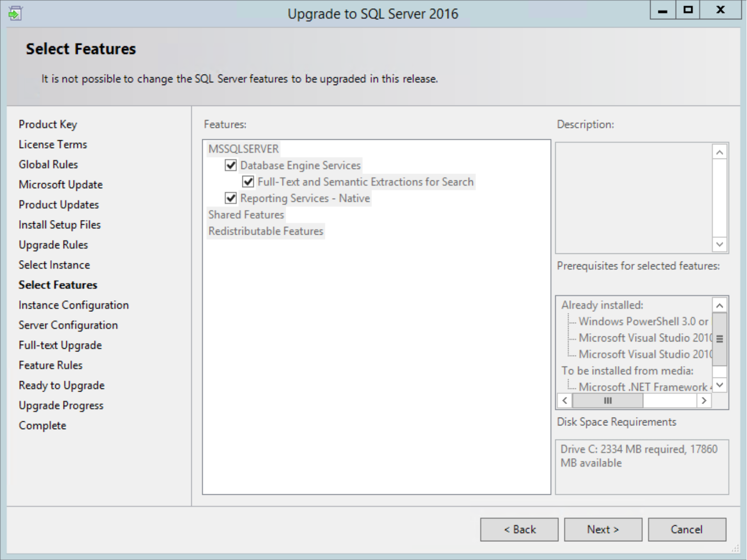Select the Upgrade Rules step

click(53, 245)
